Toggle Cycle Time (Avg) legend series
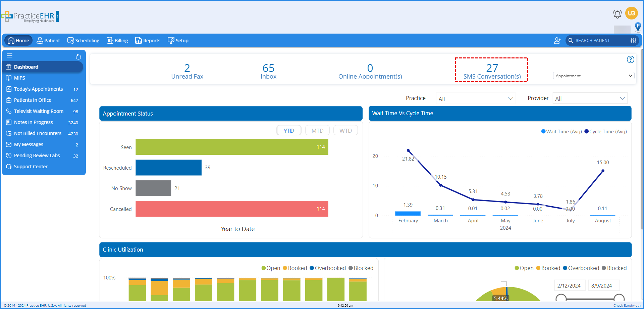 (606, 132)
